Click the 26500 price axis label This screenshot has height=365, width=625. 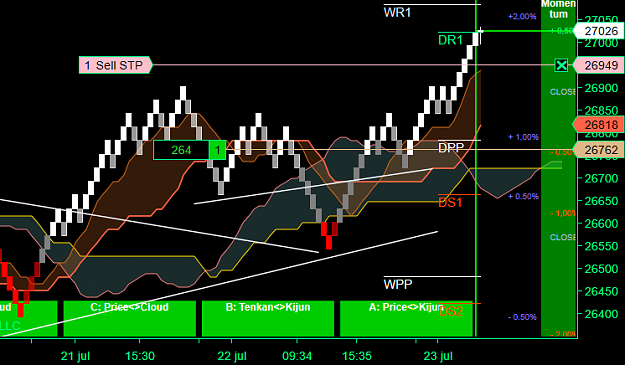601,269
